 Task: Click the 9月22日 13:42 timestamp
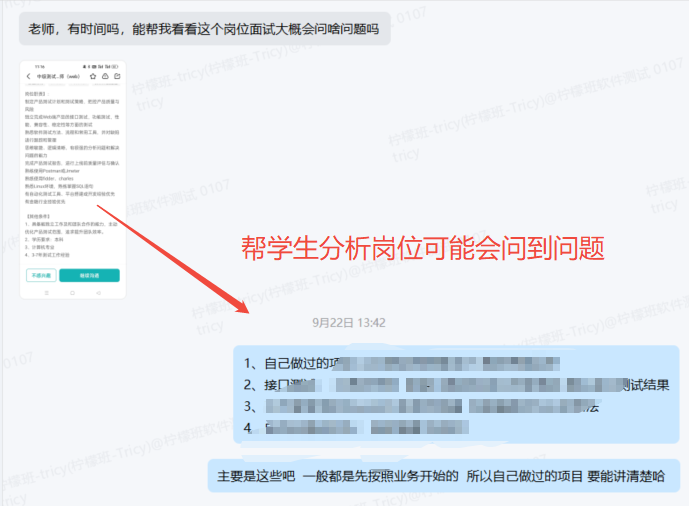348,323
